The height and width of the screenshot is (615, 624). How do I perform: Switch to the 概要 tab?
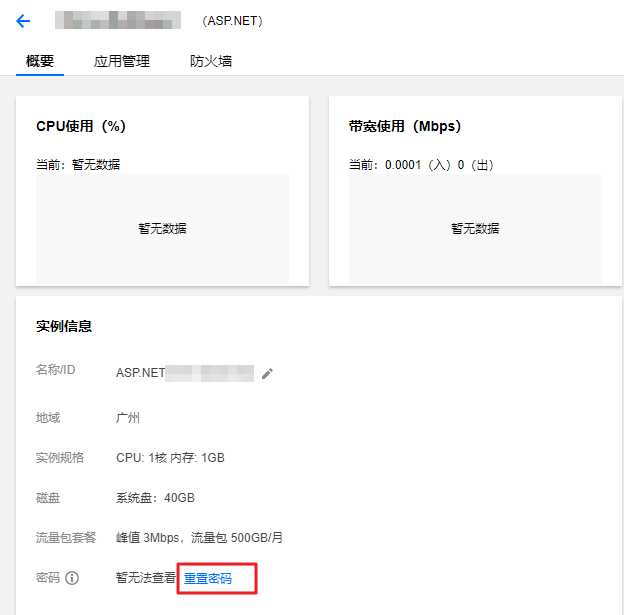(x=40, y=61)
